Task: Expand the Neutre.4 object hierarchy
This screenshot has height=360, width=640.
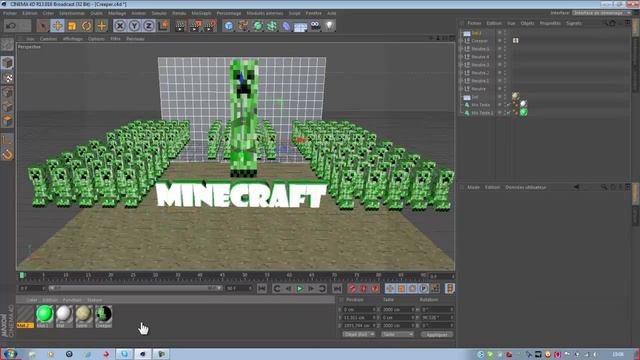Action: click(461, 57)
